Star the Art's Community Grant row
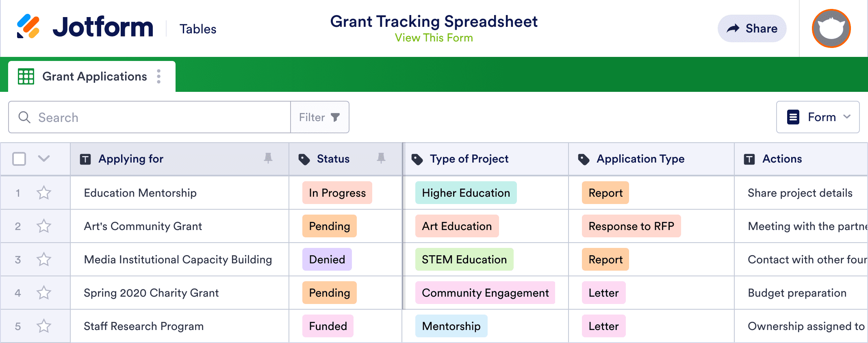The image size is (868, 343). coord(44,226)
